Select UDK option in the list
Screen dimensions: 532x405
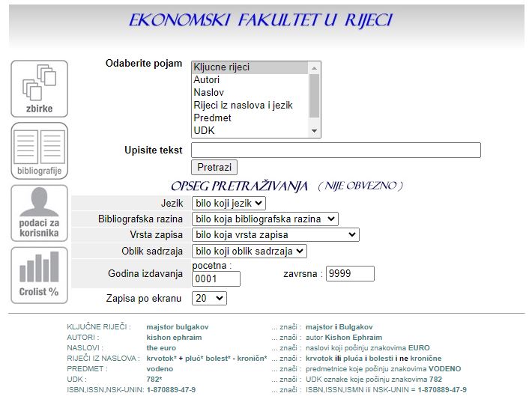coord(250,131)
